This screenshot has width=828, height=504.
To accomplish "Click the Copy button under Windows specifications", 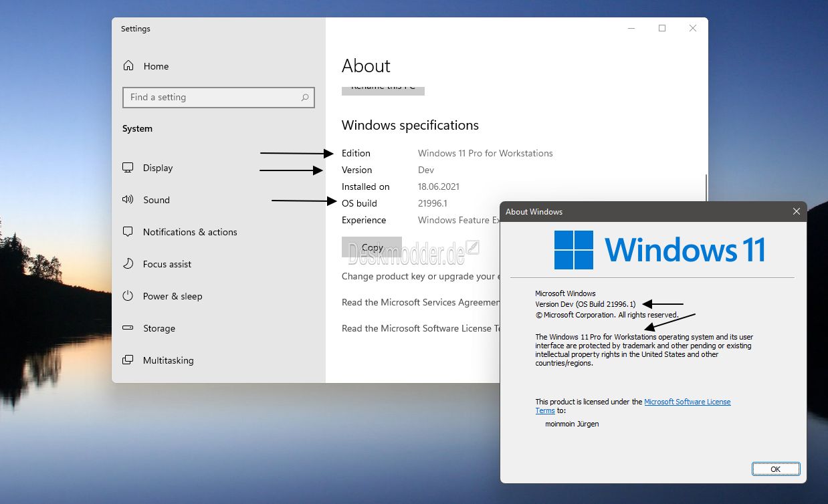I will click(372, 247).
